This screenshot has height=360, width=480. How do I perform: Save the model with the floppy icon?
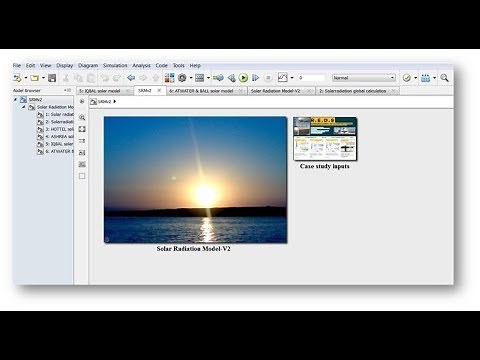point(52,78)
